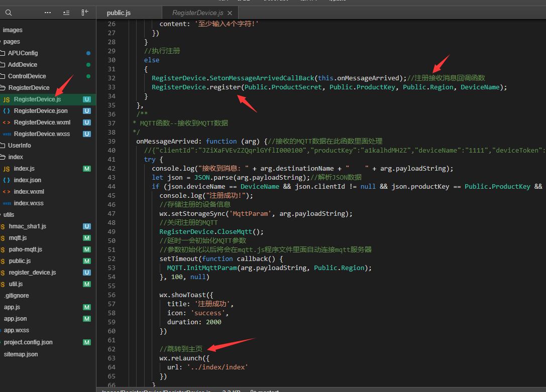Open index.wxss file
Screen dimensions: 546x392
(x=29, y=203)
